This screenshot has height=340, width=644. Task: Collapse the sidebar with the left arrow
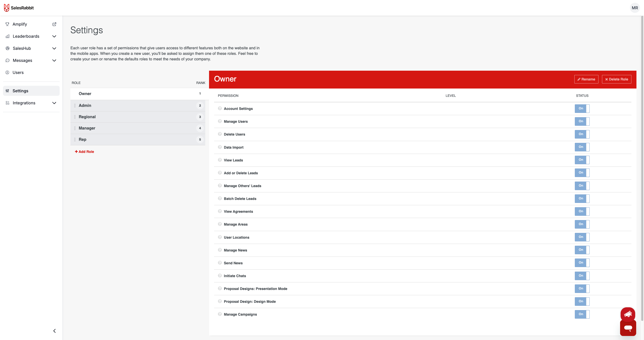pyautogui.click(x=55, y=331)
